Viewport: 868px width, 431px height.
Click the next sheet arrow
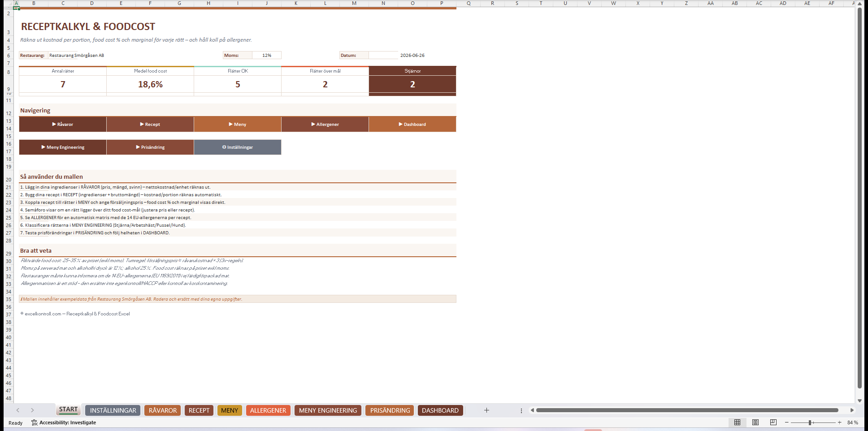(32, 410)
